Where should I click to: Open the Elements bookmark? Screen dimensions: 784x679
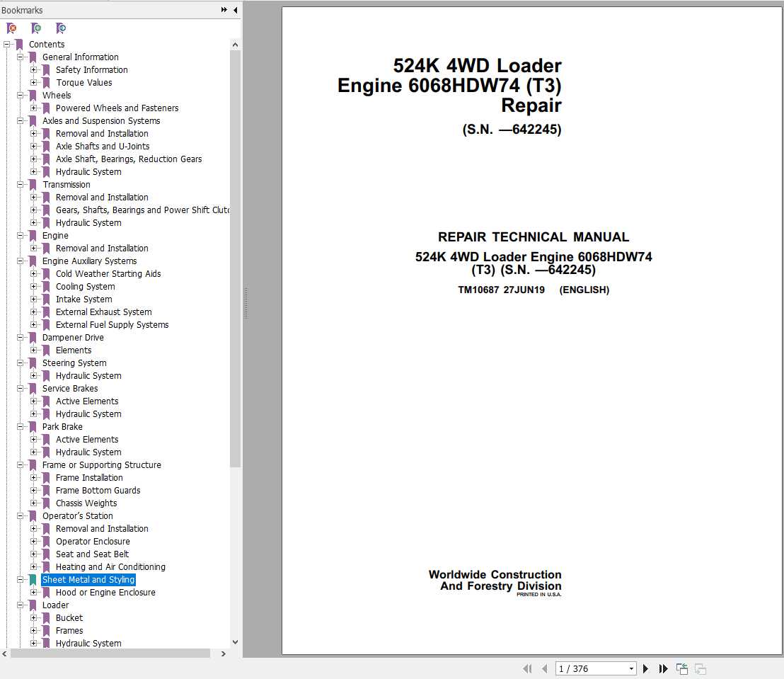(x=74, y=350)
